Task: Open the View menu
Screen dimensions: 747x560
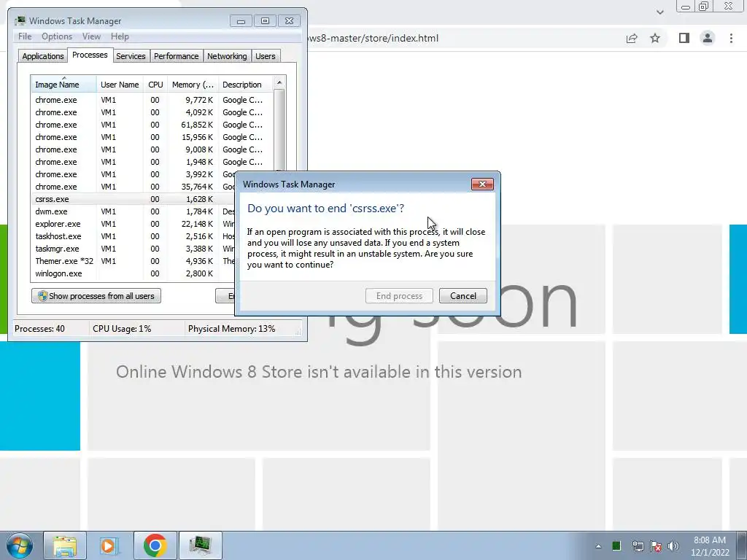Action: coord(91,36)
